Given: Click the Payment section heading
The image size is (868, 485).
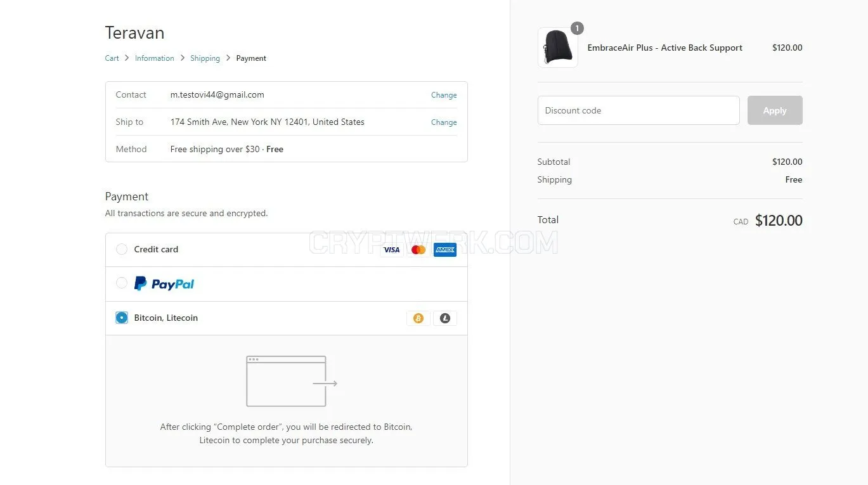Looking at the screenshot, I should tap(127, 197).
